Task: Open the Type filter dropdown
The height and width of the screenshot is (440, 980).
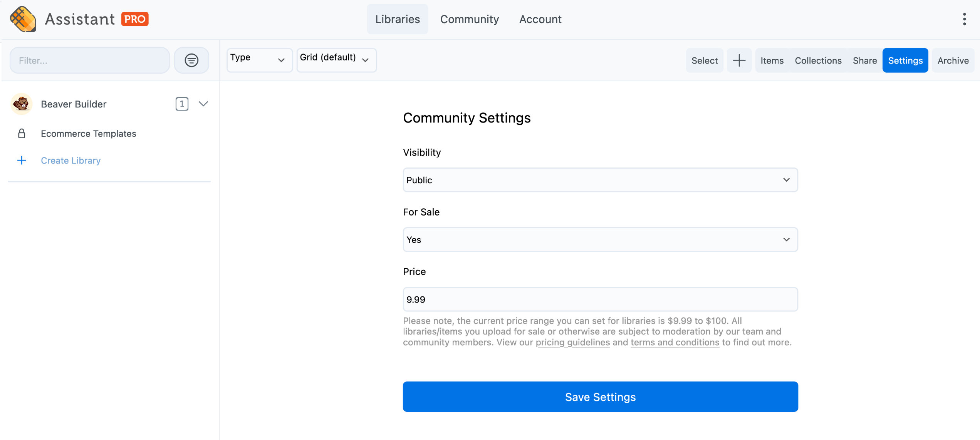Action: pos(259,60)
